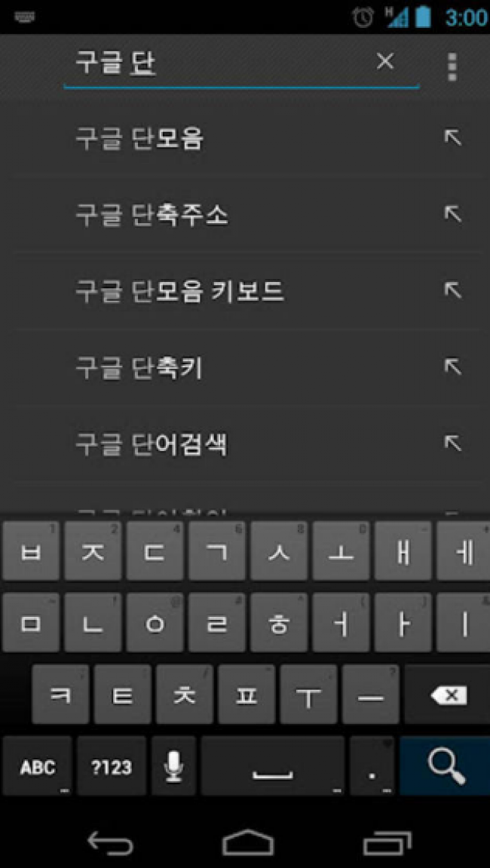Clear the search text with the X icon
490x868 pixels.
(385, 61)
